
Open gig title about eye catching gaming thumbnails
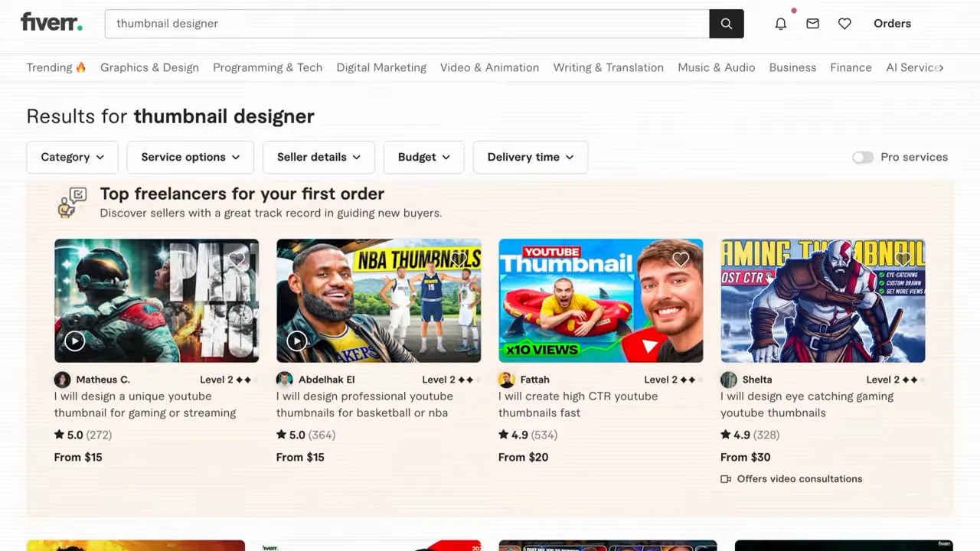point(807,404)
